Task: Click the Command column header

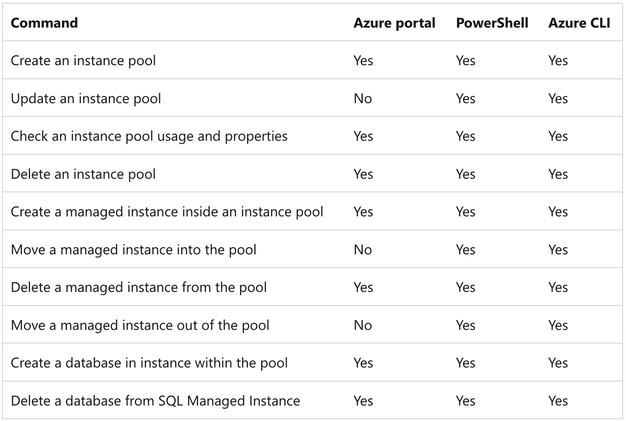Action: tap(44, 23)
